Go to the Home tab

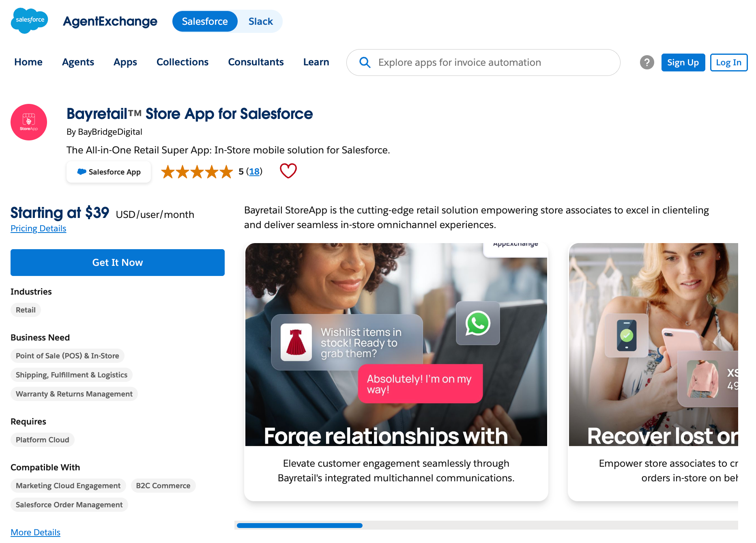click(28, 62)
